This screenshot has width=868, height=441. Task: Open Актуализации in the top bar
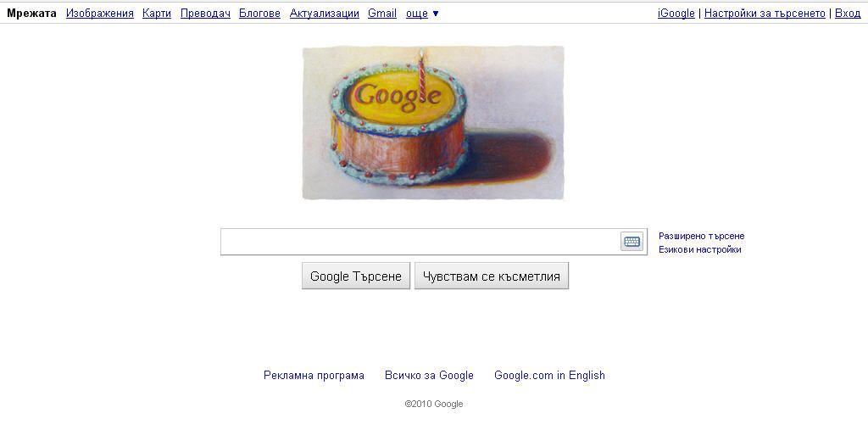click(x=325, y=14)
